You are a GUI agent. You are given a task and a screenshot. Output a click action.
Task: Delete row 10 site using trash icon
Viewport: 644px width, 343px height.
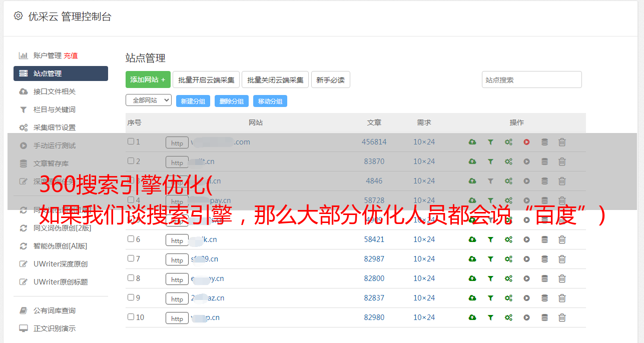coord(562,317)
